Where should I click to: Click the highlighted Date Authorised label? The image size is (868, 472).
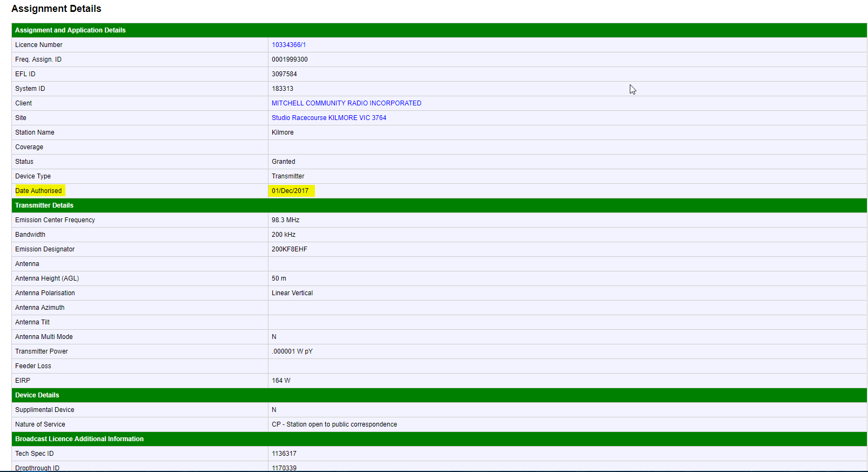pyautogui.click(x=38, y=191)
